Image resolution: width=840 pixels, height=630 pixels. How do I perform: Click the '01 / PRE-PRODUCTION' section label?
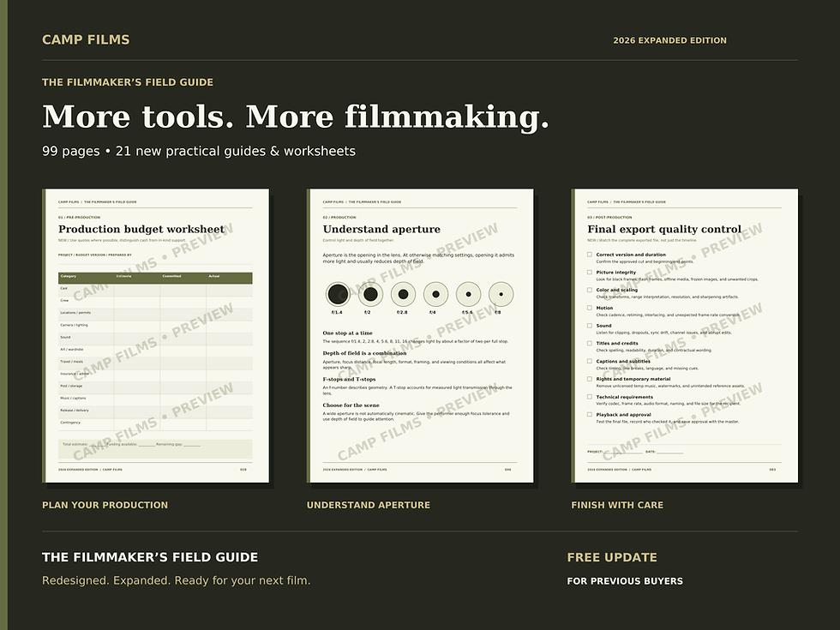tap(79, 218)
